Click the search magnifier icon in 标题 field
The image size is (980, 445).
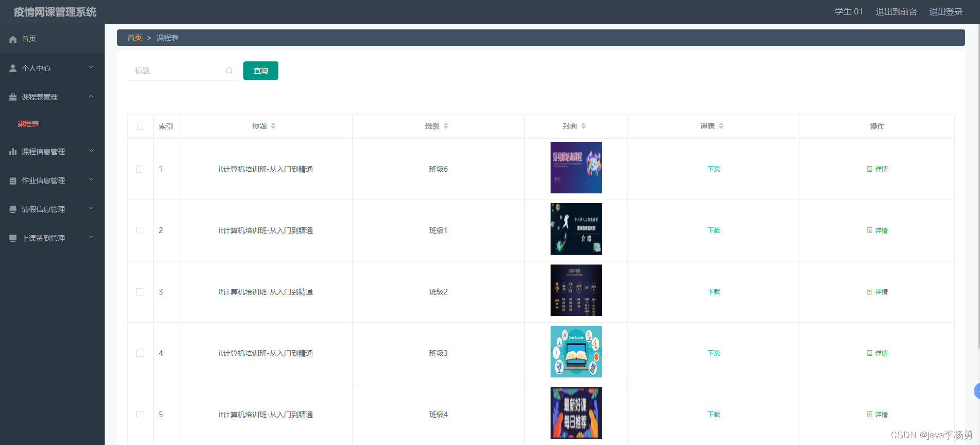coord(229,71)
